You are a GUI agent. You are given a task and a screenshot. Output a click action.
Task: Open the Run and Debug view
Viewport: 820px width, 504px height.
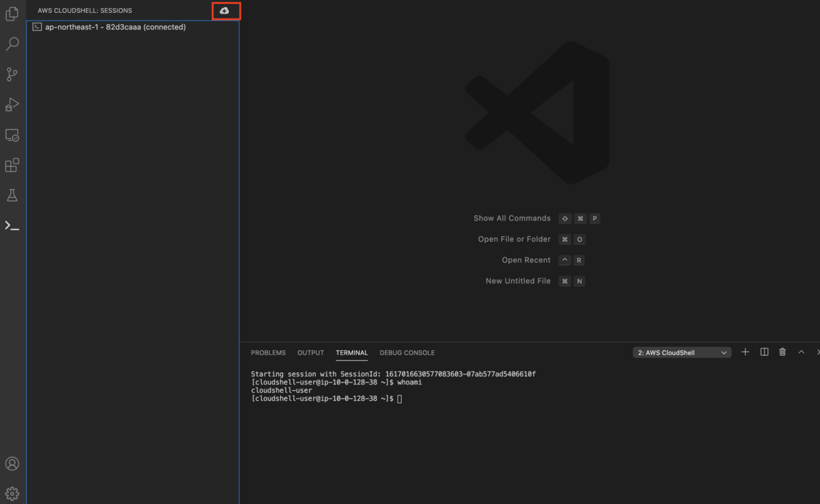click(x=12, y=104)
